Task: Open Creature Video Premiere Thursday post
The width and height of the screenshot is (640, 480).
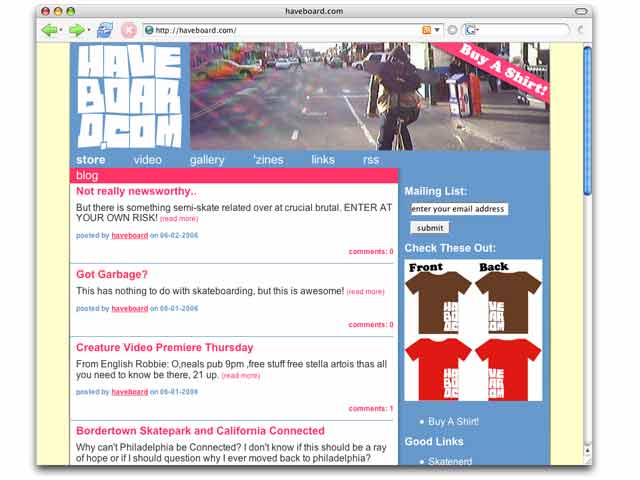Action: click(x=164, y=347)
